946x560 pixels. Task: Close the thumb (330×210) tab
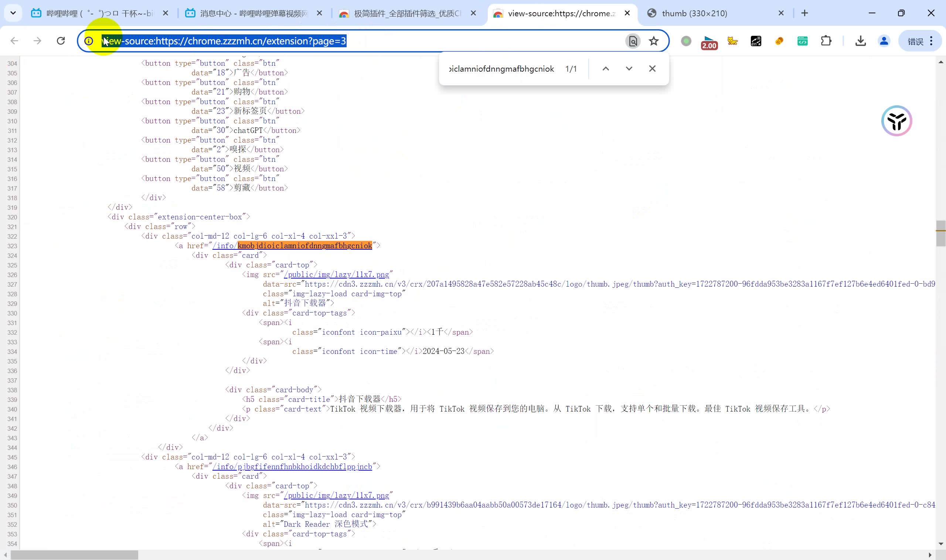782,13
